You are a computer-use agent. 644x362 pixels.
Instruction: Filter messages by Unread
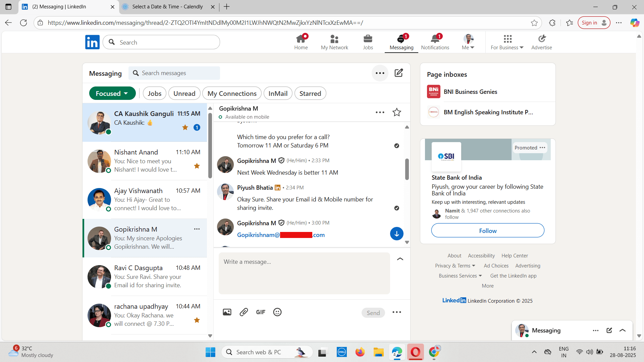tap(184, 94)
